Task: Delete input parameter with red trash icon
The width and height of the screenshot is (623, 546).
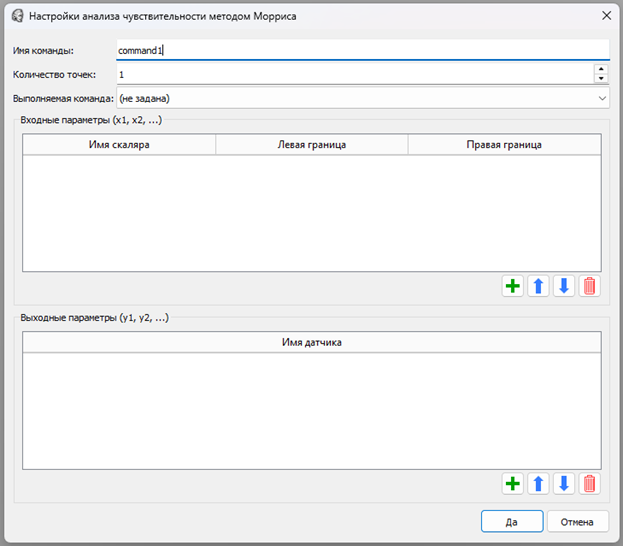Action: [x=590, y=287]
